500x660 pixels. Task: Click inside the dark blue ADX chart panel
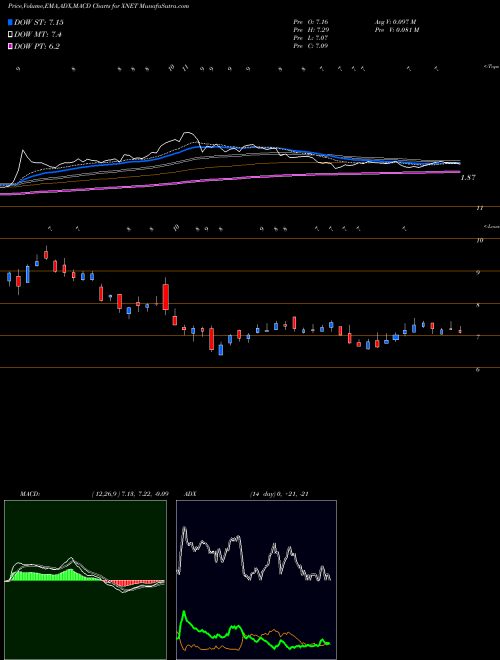[256, 580]
